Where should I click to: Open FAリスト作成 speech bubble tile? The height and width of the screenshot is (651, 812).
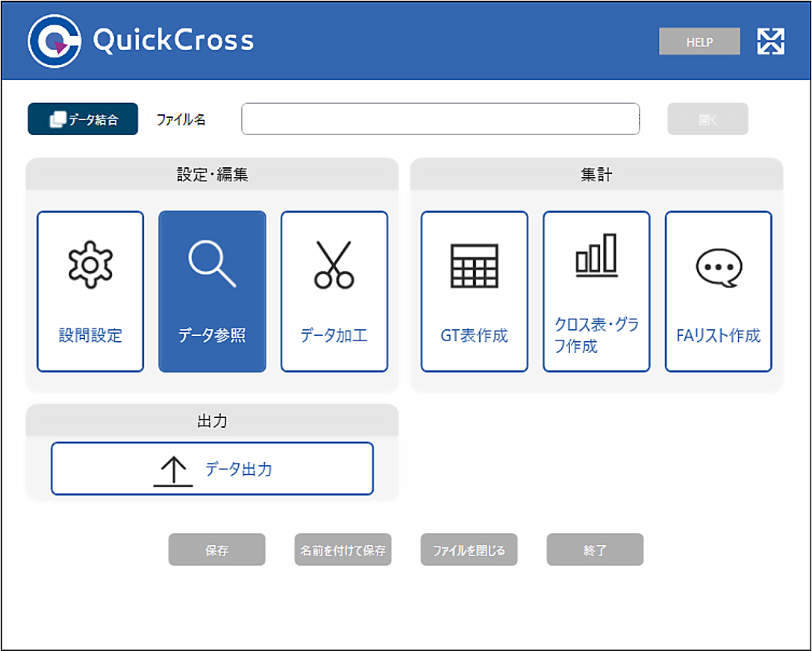point(718,292)
